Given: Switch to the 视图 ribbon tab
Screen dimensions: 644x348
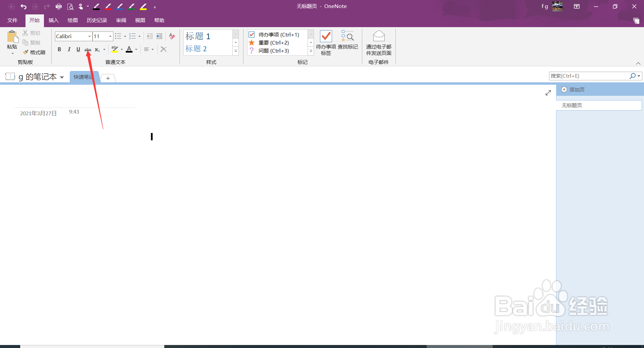Looking at the screenshot, I should click(x=140, y=20).
